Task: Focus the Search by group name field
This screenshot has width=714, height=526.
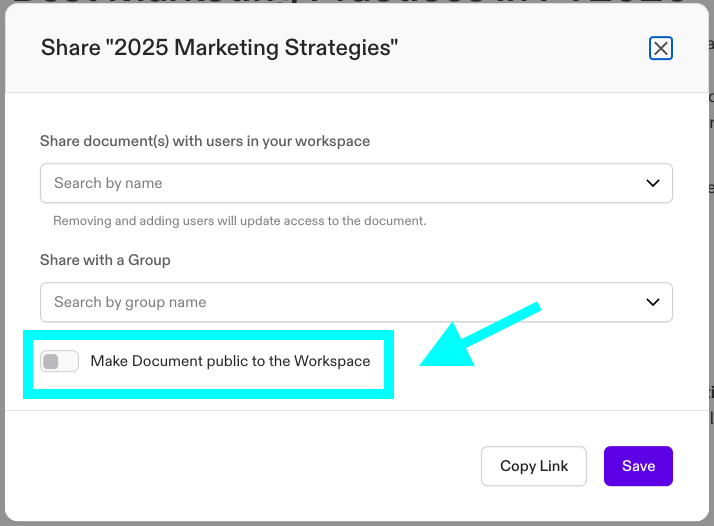Action: click(x=356, y=302)
